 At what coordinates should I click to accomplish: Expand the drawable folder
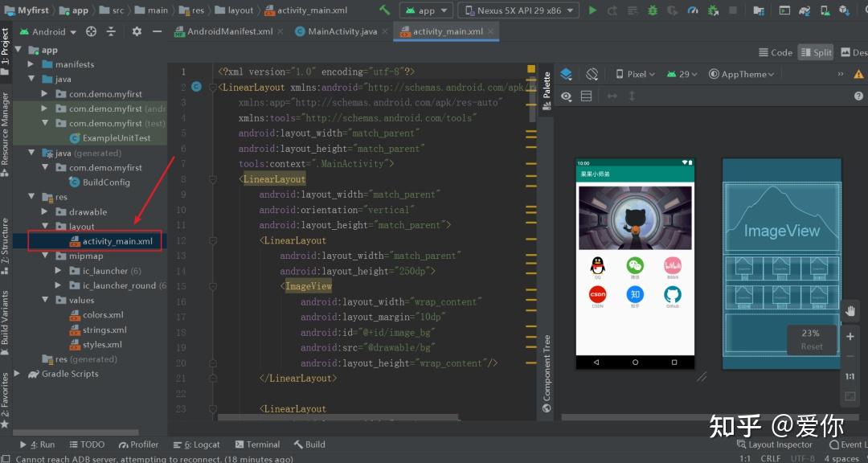pyautogui.click(x=45, y=211)
